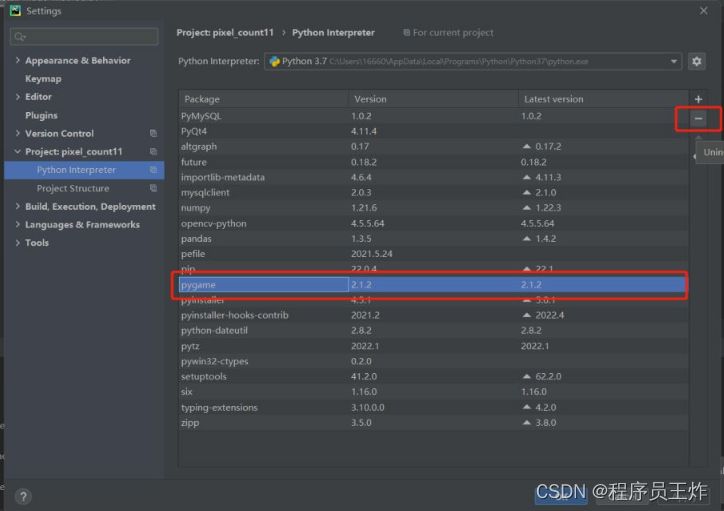724x511 pixels.
Task: Click copy icon beside Project Structure
Action: 153,188
